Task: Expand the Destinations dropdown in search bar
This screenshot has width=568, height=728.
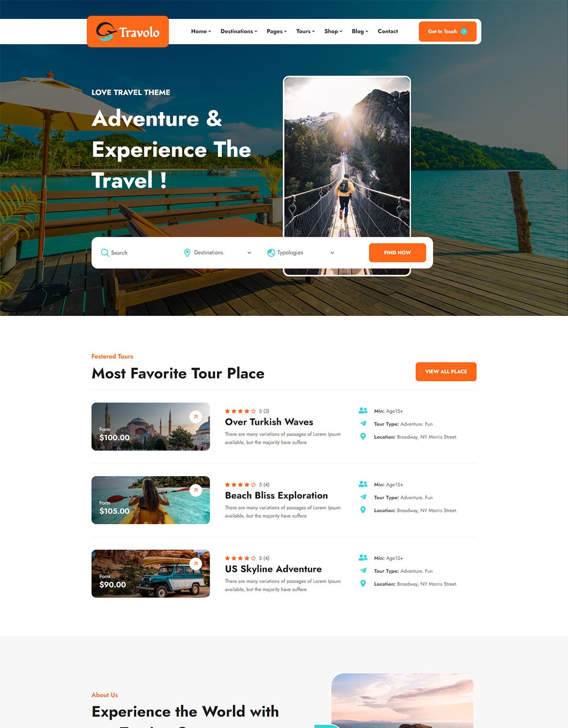Action: point(218,253)
